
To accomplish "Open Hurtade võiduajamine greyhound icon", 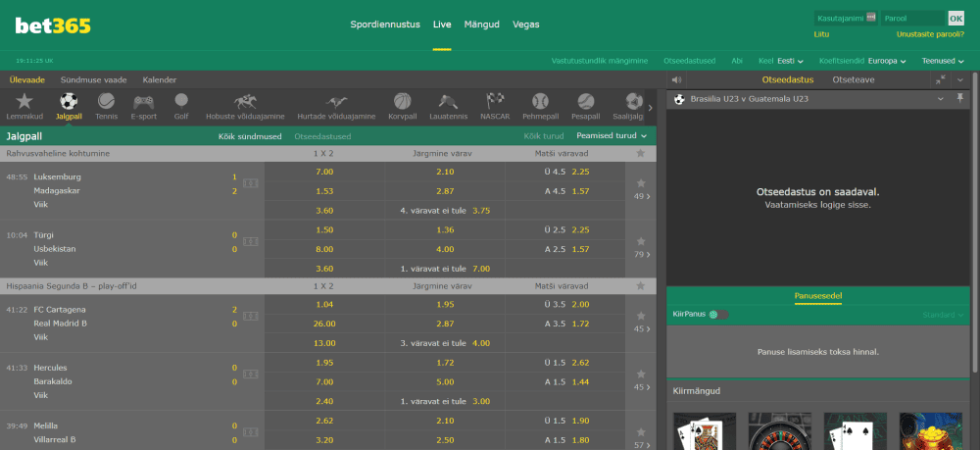I will (337, 101).
